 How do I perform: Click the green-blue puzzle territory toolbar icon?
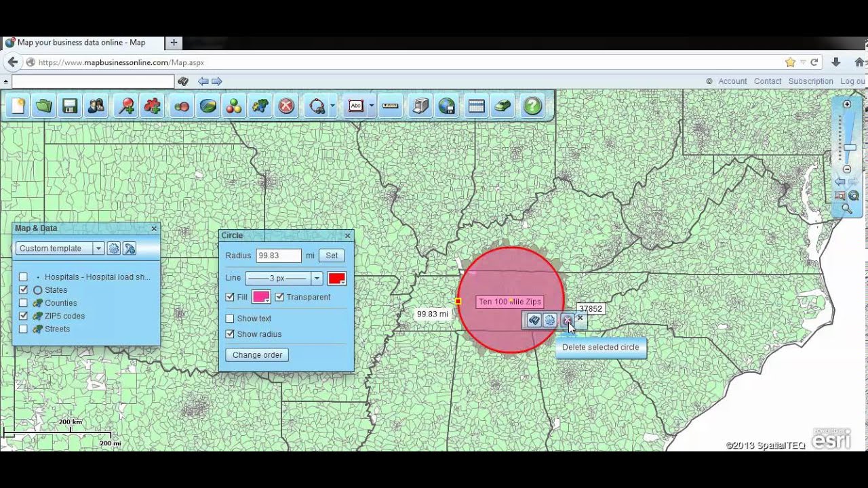click(260, 106)
